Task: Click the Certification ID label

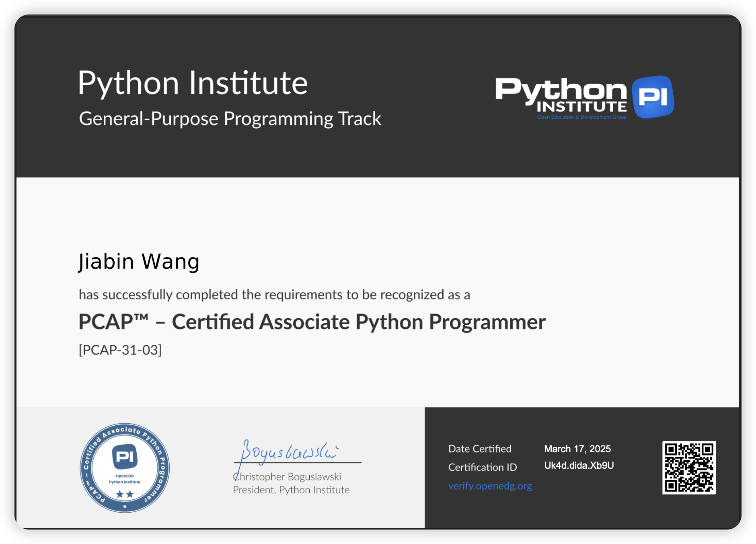Action: pos(483,467)
